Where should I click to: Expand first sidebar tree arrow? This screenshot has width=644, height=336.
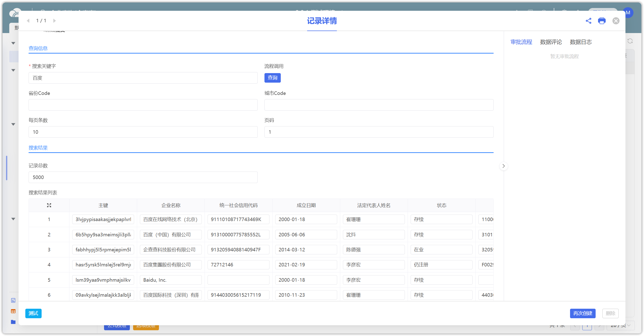[x=13, y=43]
